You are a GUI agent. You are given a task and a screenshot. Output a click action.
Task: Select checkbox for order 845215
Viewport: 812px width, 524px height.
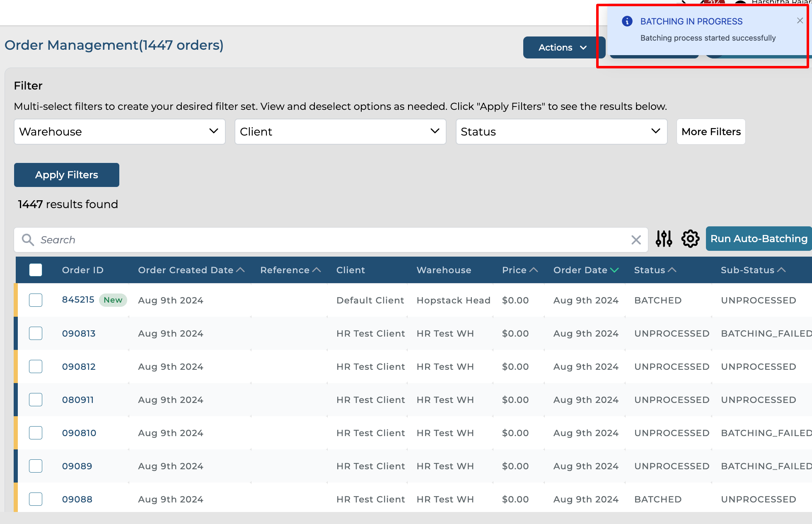tap(36, 300)
